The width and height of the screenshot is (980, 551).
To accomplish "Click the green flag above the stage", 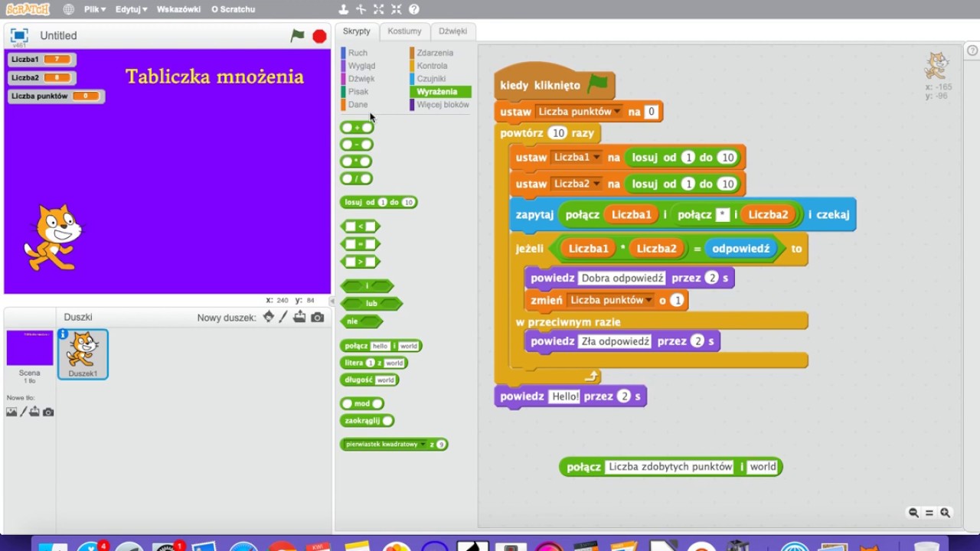I will tap(297, 36).
